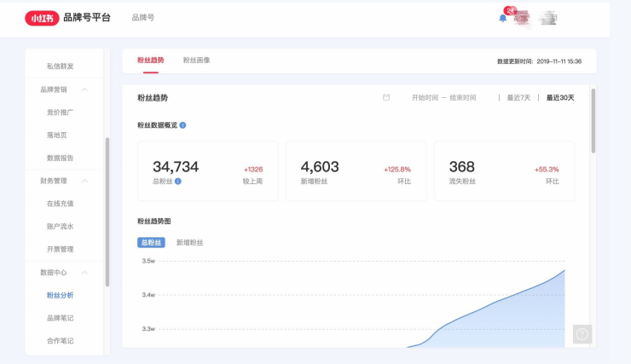Click the 粉丝趋势图 heading

tap(154, 222)
